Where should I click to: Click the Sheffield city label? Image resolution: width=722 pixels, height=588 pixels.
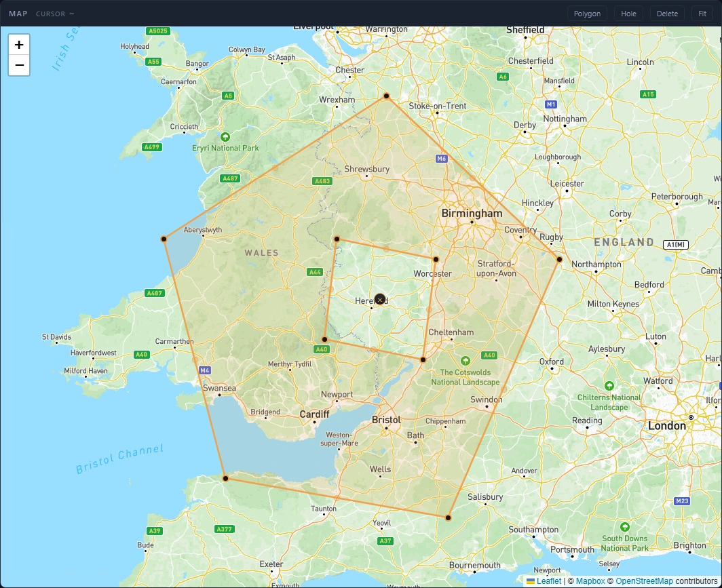point(525,31)
